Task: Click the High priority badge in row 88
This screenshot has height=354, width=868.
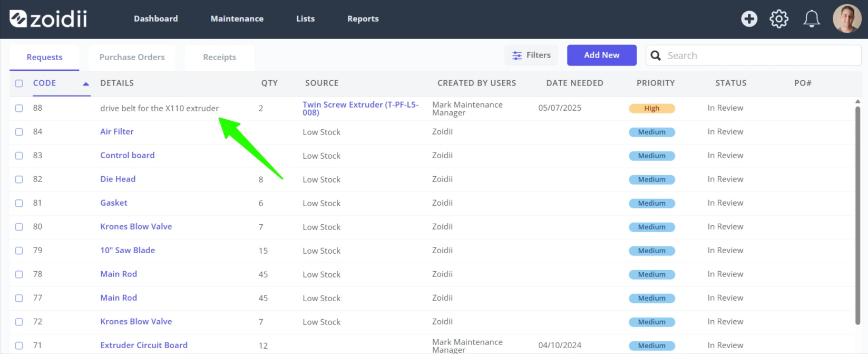Action: (652, 109)
